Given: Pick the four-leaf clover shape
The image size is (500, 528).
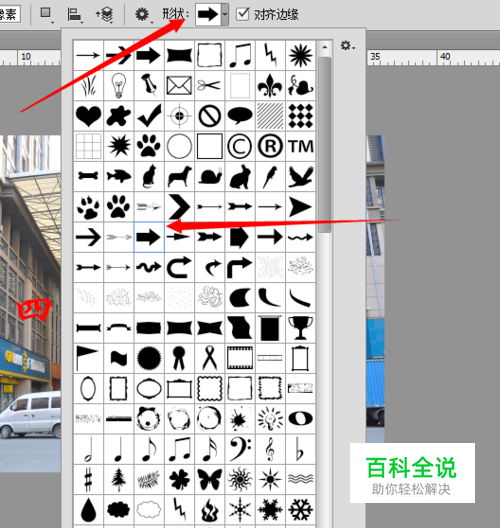Looking at the screenshot, I should pyautogui.click(x=179, y=480).
